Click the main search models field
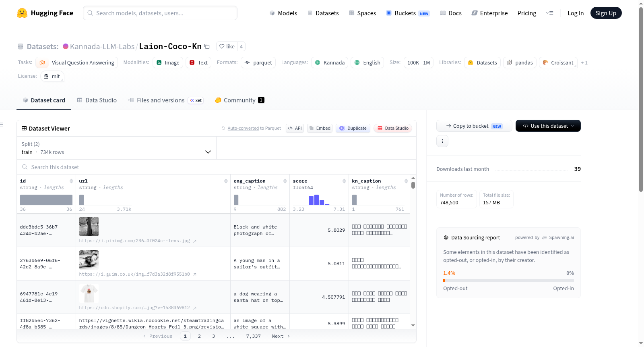This screenshot has width=644, height=347. click(x=160, y=13)
